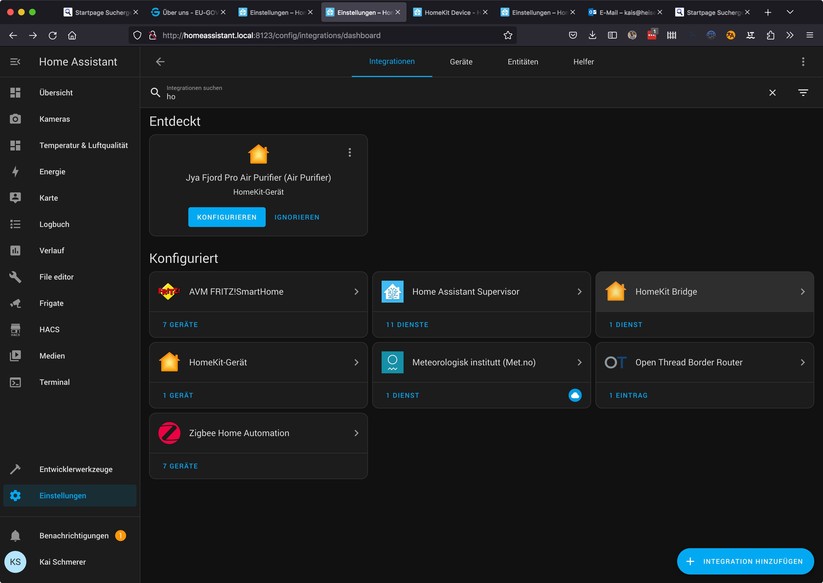Expand the Zigbee Home Automation entry

(x=356, y=433)
